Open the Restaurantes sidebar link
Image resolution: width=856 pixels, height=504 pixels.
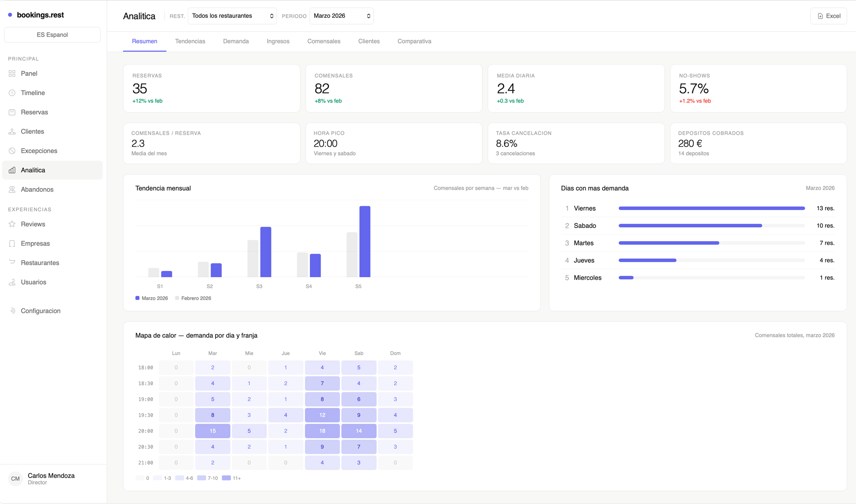[x=40, y=263]
